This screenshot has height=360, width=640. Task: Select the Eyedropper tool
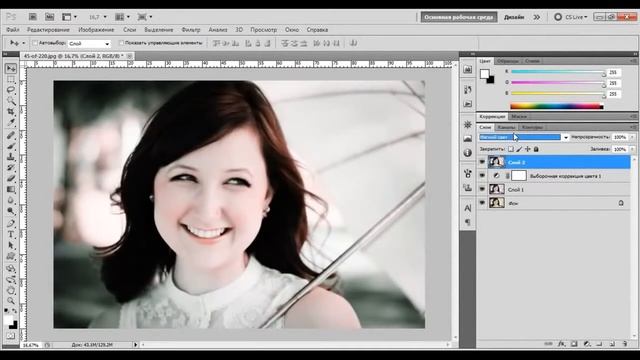(11, 122)
